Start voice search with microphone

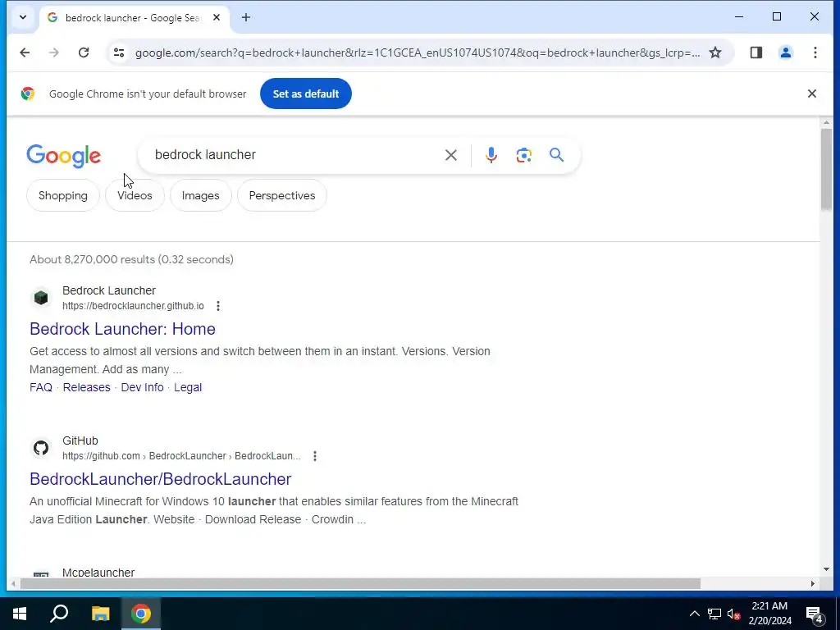pos(491,155)
